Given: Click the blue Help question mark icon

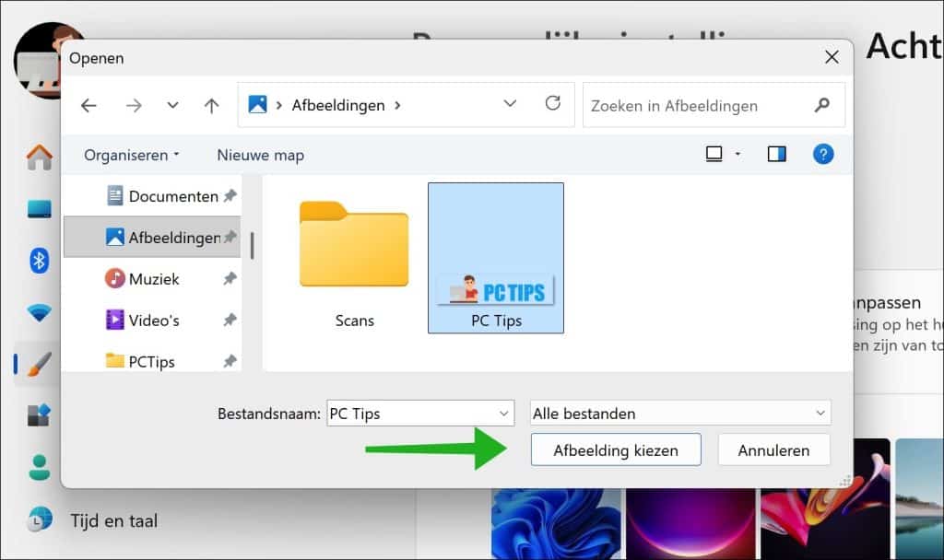Looking at the screenshot, I should click(x=823, y=154).
